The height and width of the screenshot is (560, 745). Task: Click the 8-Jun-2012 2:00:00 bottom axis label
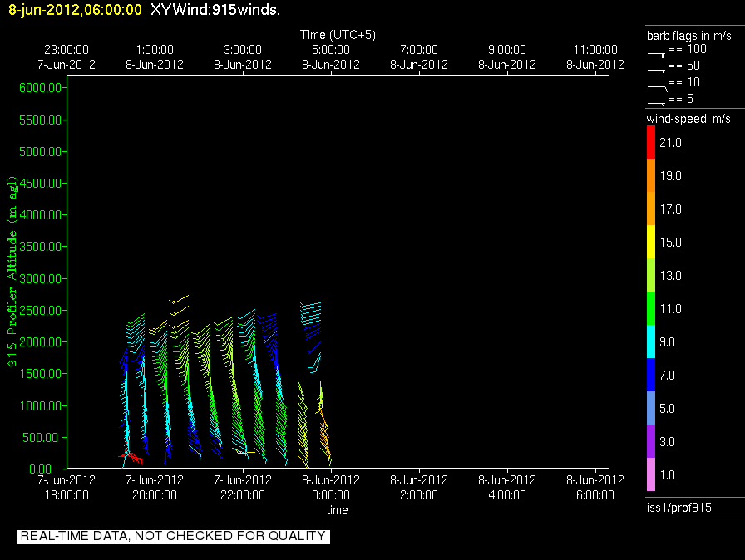click(x=419, y=488)
